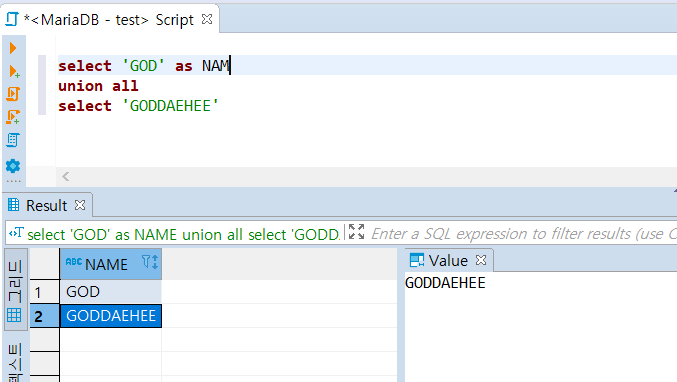Image resolution: width=677 pixels, height=382 pixels.
Task: Click the 'GOD' string in the SQL editor
Action: (x=143, y=66)
